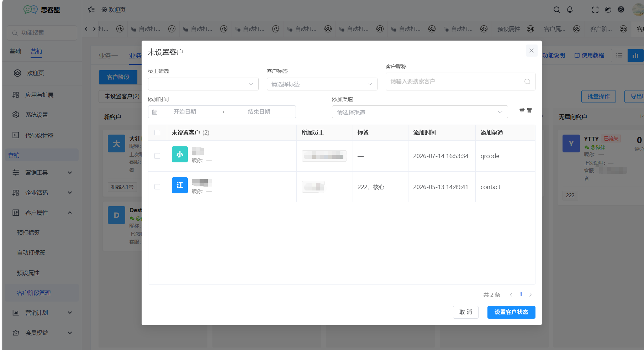644x350 pixels.
Task: Select page 1 in pagination
Action: [x=521, y=294]
